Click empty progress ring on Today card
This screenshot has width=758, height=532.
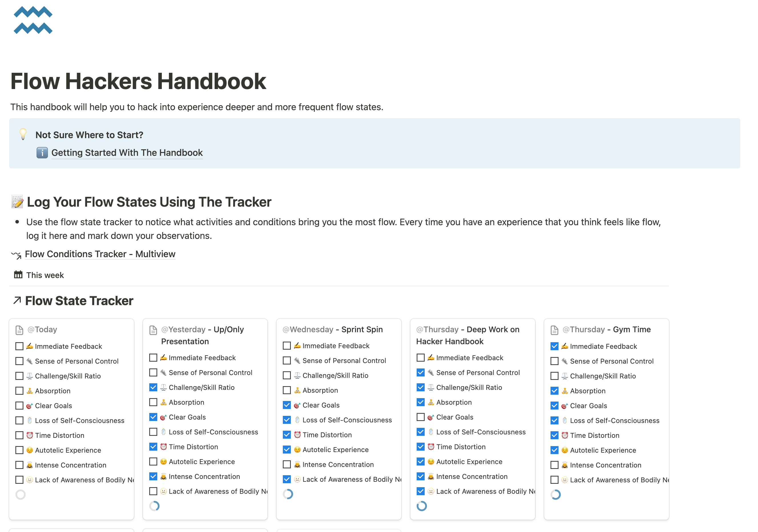pos(21,494)
